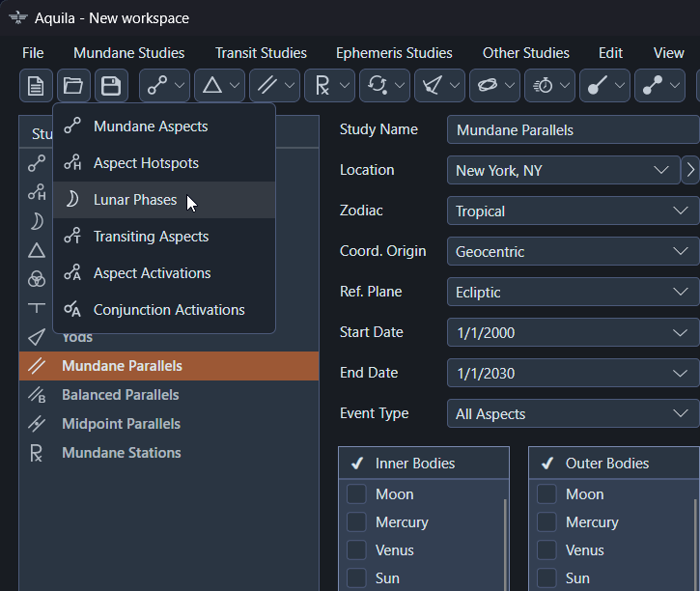Select Balanced Parallels in the study list

pos(120,395)
